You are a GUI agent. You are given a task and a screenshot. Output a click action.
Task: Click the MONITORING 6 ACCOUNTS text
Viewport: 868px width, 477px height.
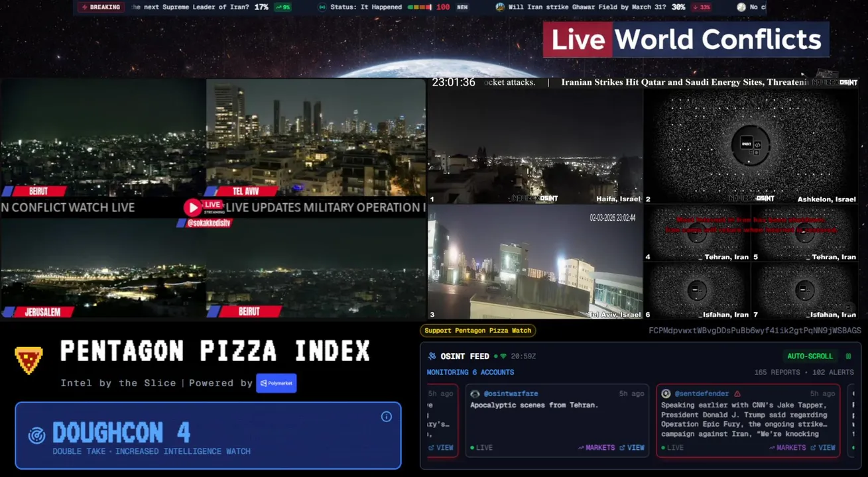tap(470, 372)
